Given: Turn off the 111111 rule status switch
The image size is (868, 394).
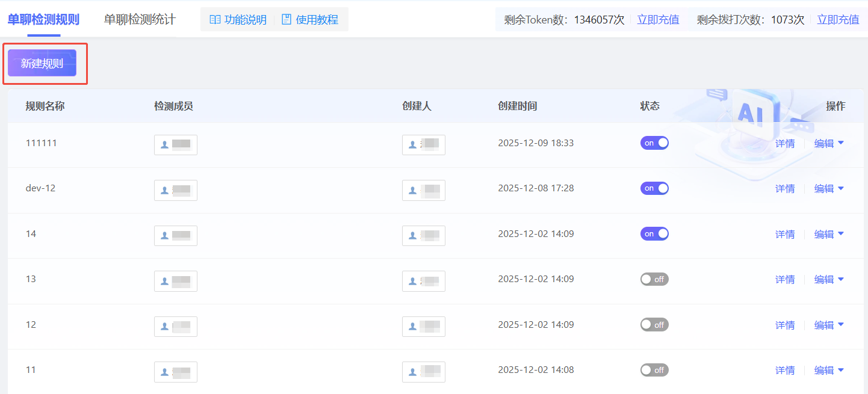Looking at the screenshot, I should coord(654,143).
